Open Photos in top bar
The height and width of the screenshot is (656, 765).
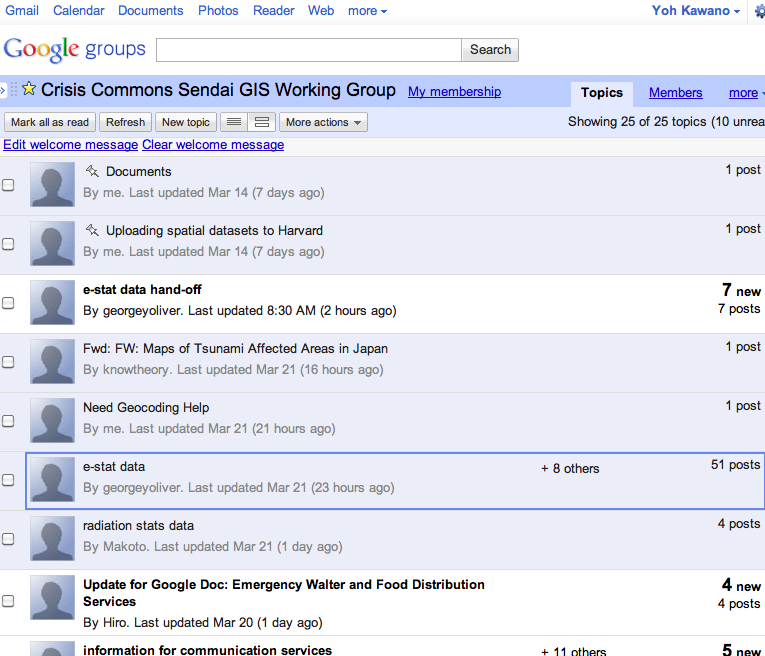(218, 11)
